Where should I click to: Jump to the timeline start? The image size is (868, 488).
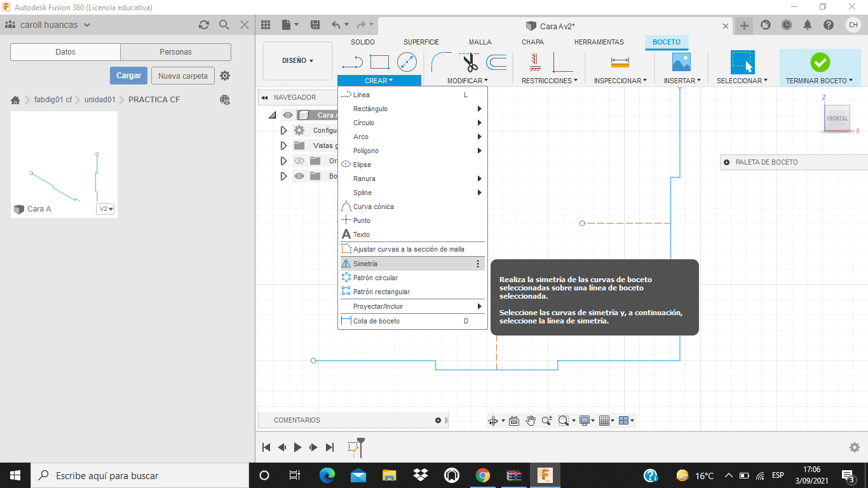[266, 447]
